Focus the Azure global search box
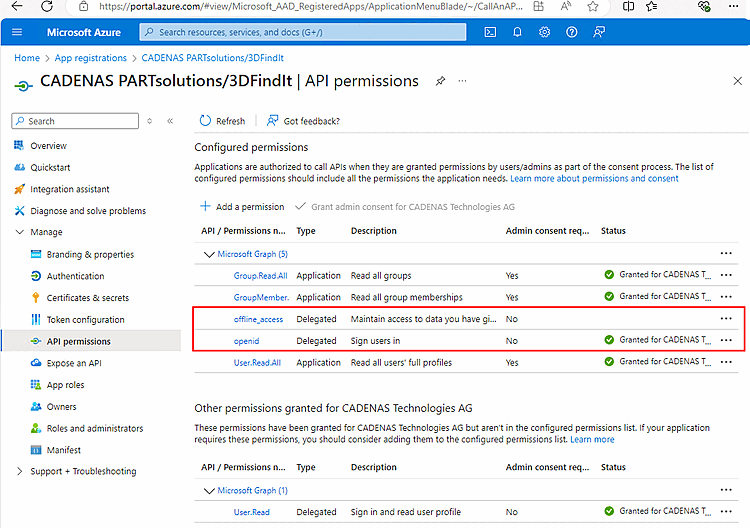The image size is (750, 528). (303, 32)
